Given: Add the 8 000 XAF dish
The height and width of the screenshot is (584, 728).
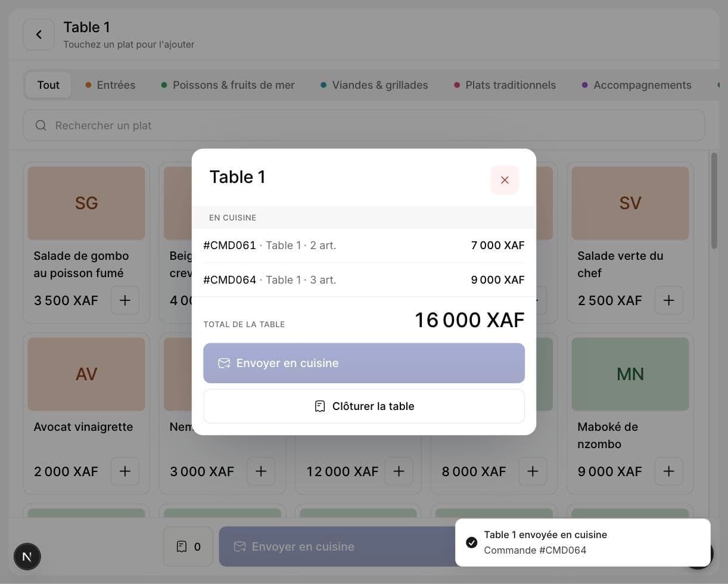Looking at the screenshot, I should 533,471.
